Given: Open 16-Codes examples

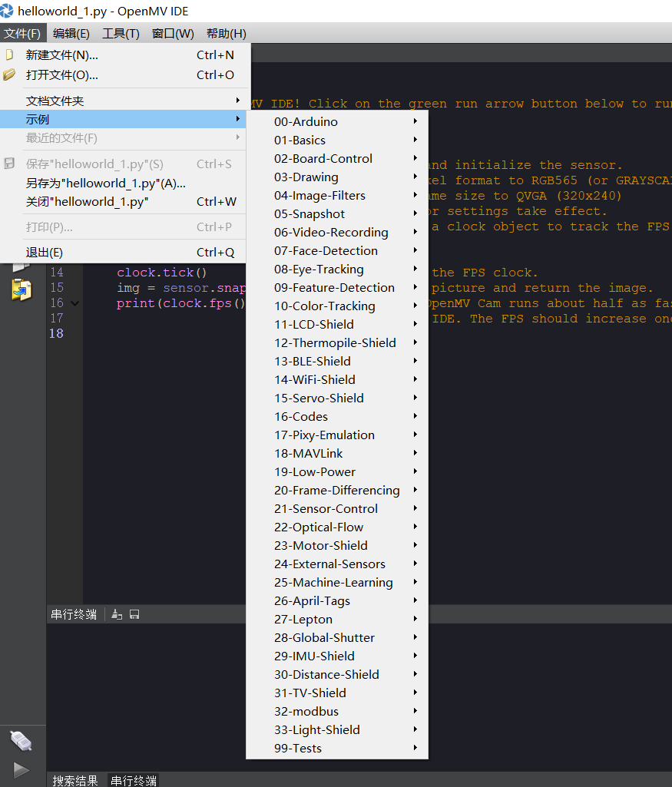Looking at the screenshot, I should tap(337, 417).
